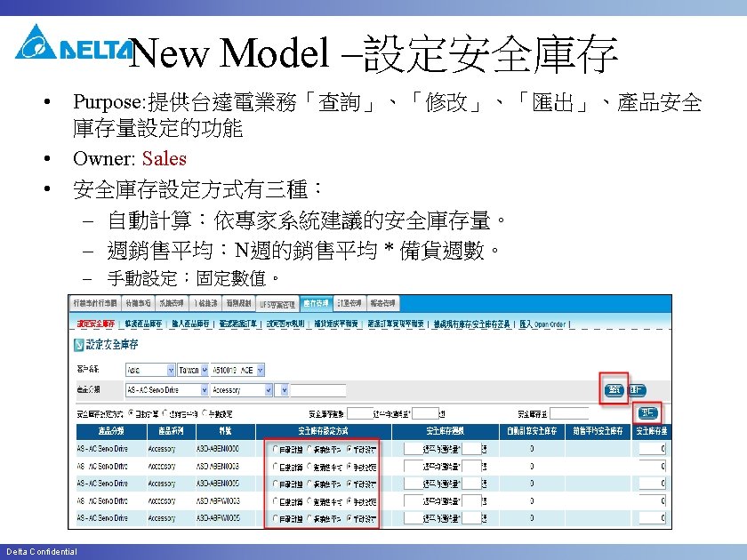Open the tab immediately right of 庫存管理
747x560 pixels.
click(349, 303)
